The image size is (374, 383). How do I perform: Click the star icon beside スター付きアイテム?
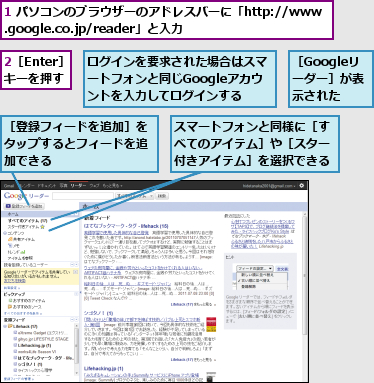point(42,227)
